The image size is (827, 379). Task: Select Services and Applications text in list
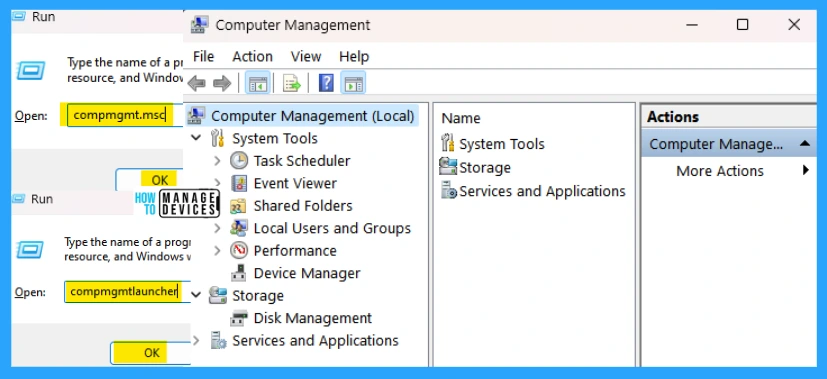pos(542,191)
